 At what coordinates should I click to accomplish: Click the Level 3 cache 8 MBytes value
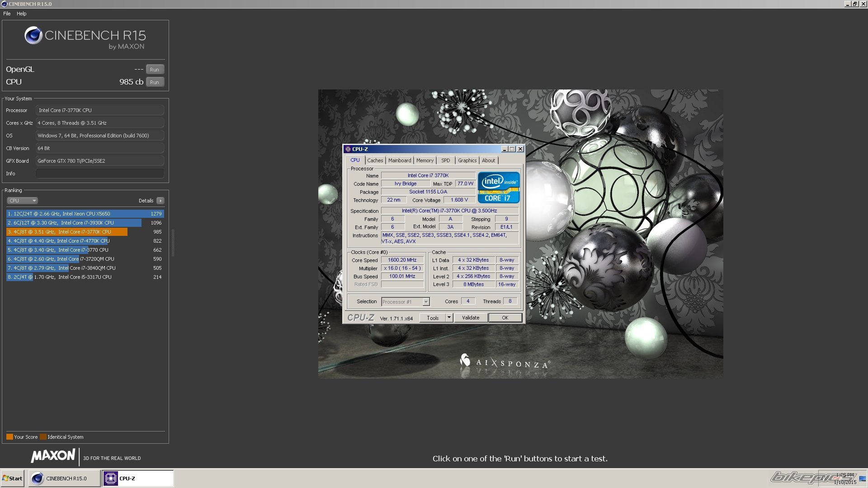tap(473, 285)
